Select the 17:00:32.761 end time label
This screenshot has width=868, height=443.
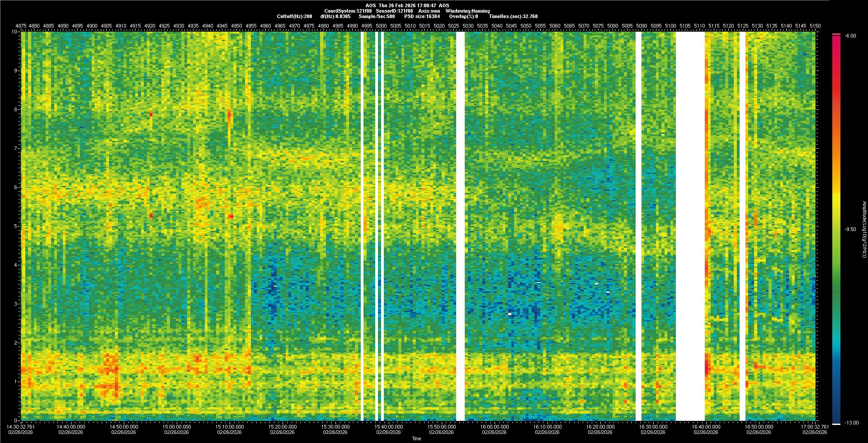tap(815, 426)
